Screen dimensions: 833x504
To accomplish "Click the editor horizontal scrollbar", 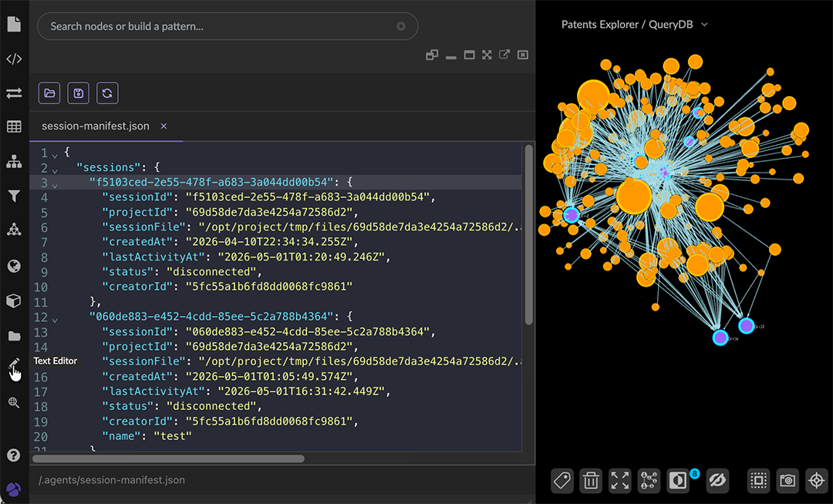I will click(168, 459).
